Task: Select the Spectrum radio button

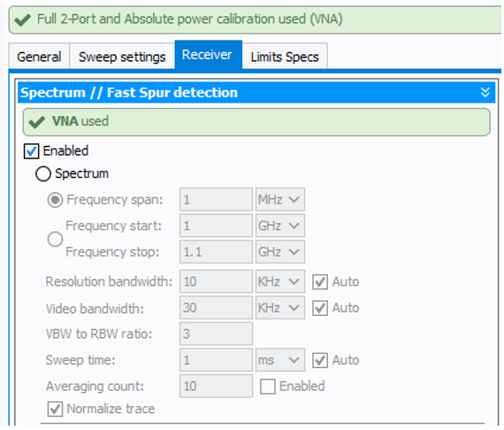Action: [x=43, y=174]
